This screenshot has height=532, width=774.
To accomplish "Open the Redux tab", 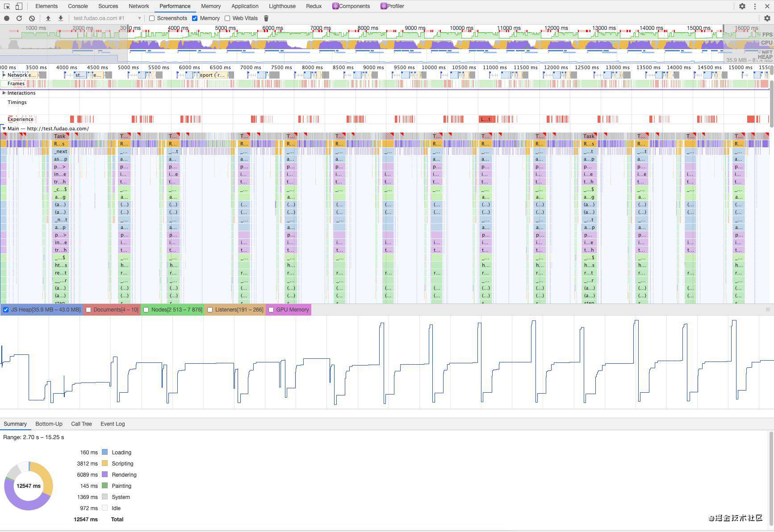I will pyautogui.click(x=314, y=6).
